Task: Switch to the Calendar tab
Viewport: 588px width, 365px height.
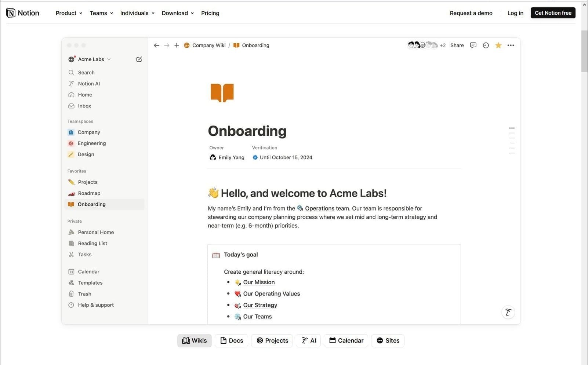Action: click(346, 340)
